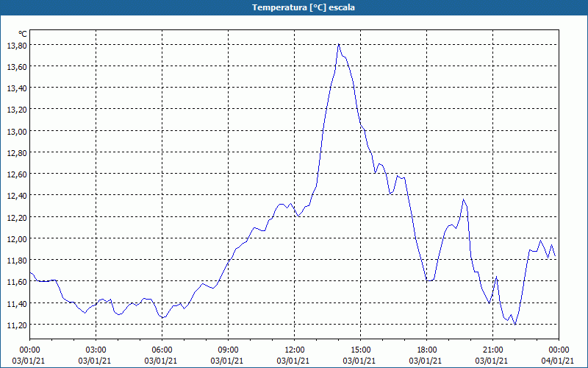This screenshot has width=588, height=368.
Task: Click the °C unit label
Action: click(x=23, y=34)
